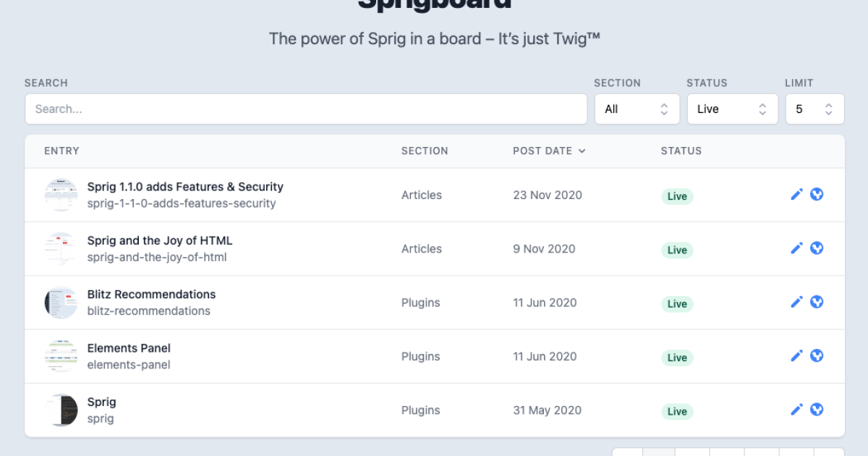This screenshot has height=456, width=868.
Task: Click the Entry column header
Action: pos(61,151)
